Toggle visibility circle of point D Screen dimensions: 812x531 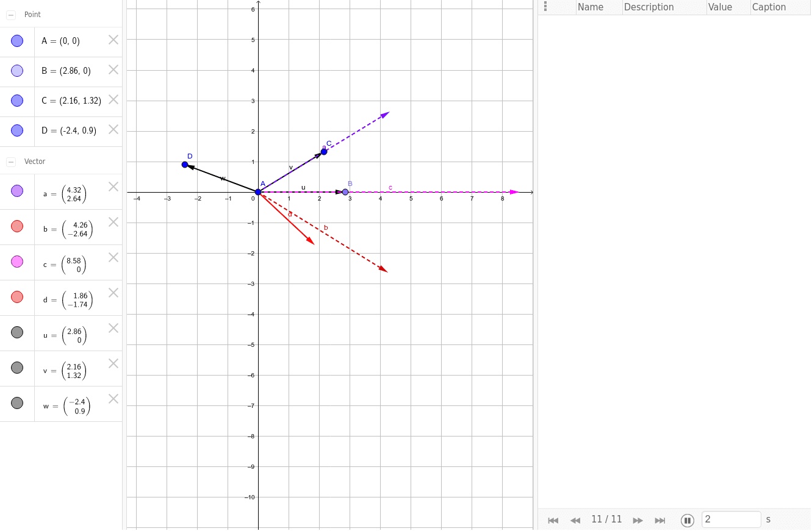click(x=17, y=130)
